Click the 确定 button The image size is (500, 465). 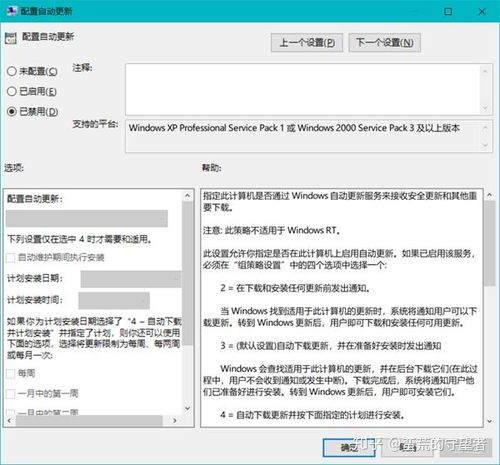point(349,448)
